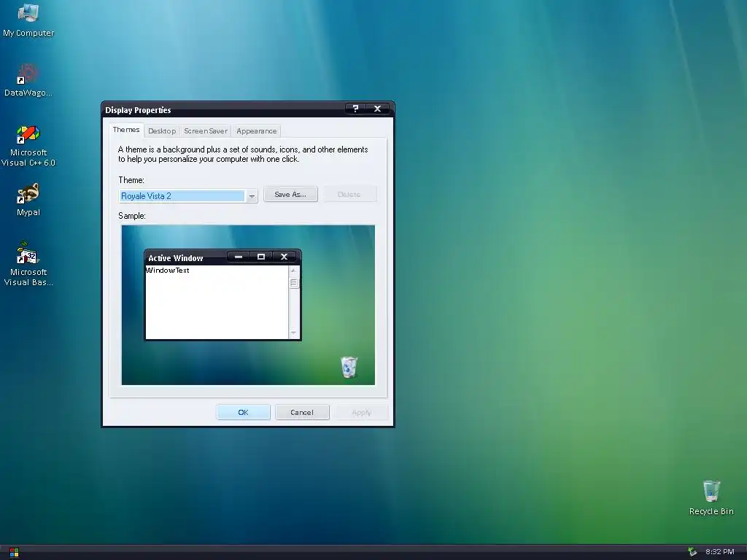Launch the DataWago shortcut icon

coord(28,80)
